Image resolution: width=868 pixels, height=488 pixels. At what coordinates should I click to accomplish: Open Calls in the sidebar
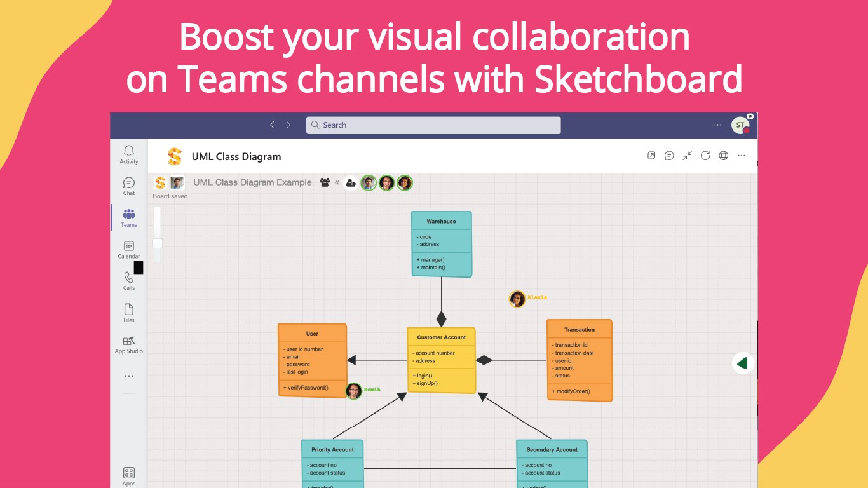pos(129,281)
